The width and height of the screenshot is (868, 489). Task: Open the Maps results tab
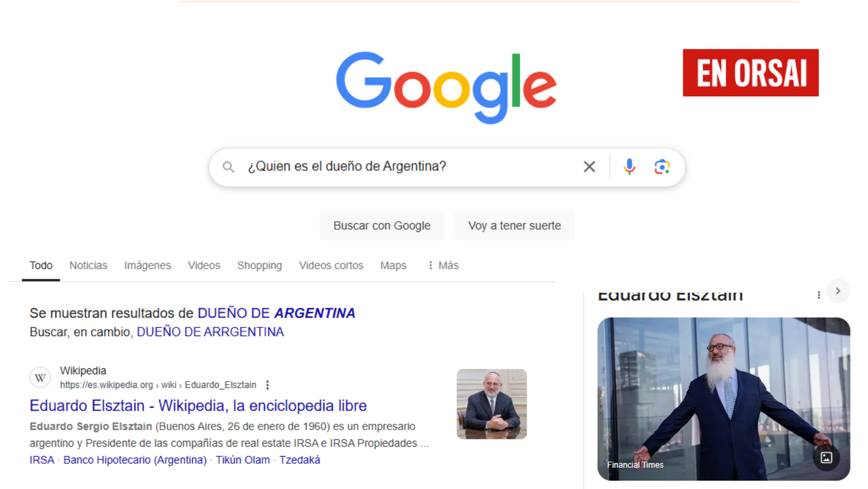[x=393, y=265]
